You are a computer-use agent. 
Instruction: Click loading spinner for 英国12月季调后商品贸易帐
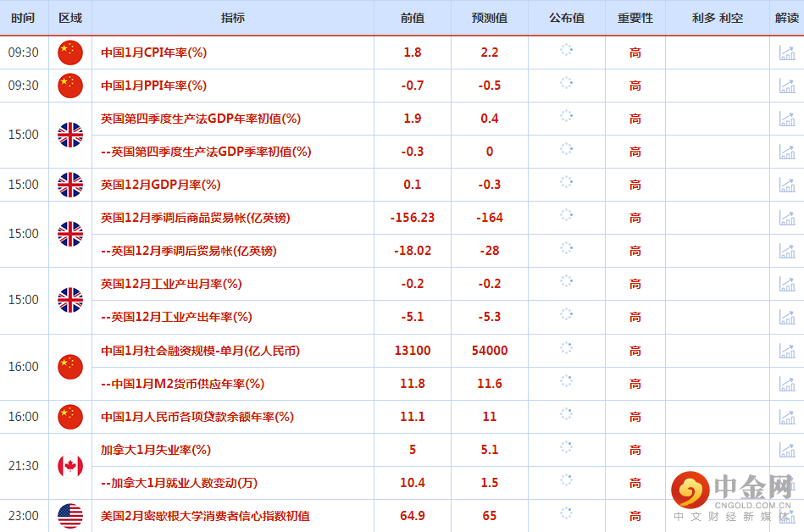coord(566,217)
